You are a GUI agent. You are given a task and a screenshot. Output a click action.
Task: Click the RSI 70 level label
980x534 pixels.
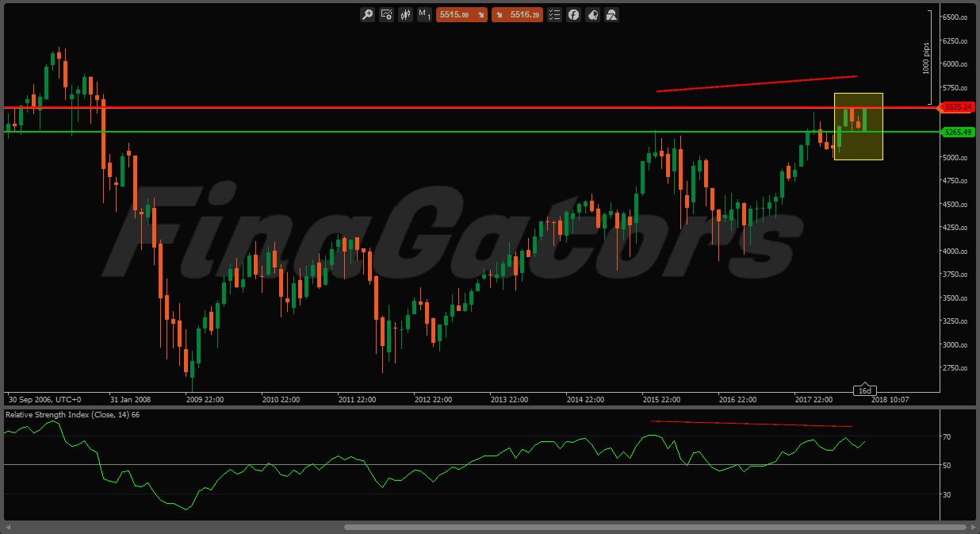[x=947, y=436]
